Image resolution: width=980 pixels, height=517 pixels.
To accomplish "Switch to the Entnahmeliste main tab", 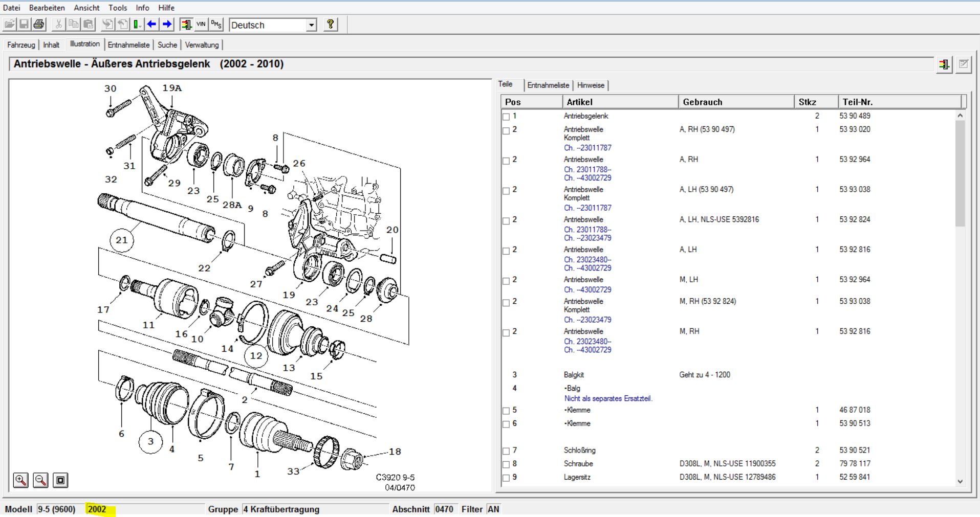I will (x=128, y=45).
